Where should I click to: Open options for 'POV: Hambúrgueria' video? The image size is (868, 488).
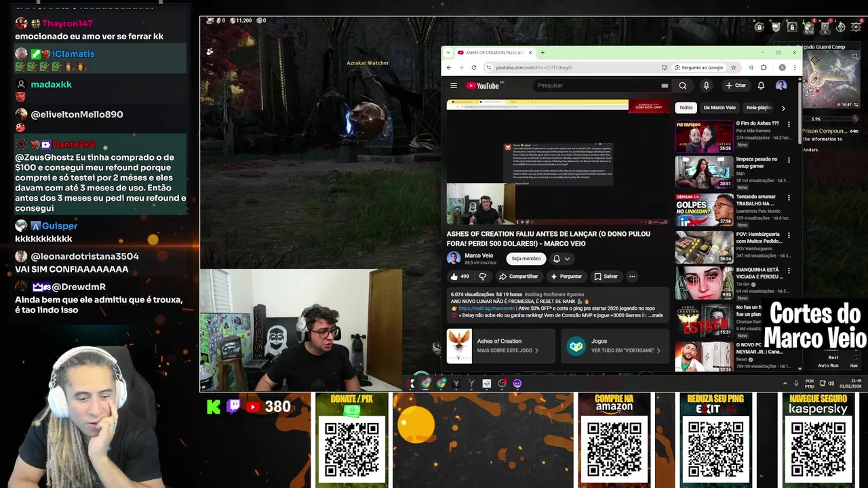tap(789, 235)
